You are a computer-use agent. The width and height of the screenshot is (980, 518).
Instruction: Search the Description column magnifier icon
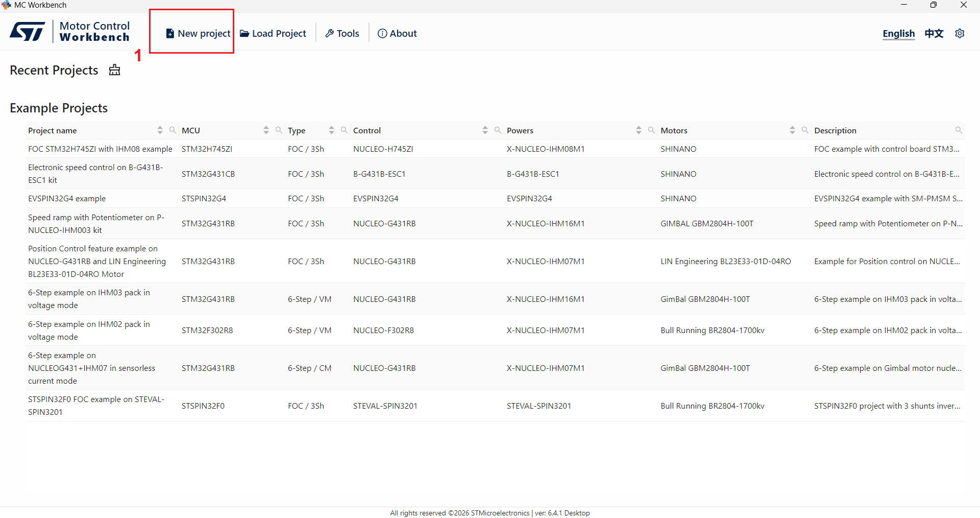959,130
